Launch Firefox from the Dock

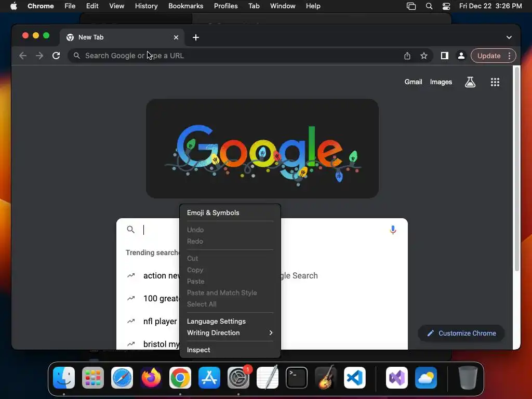[151, 377]
